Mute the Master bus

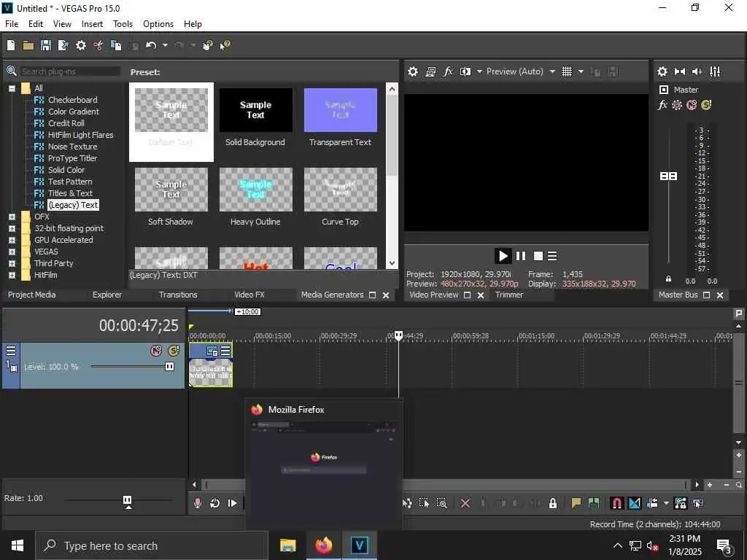tap(692, 105)
